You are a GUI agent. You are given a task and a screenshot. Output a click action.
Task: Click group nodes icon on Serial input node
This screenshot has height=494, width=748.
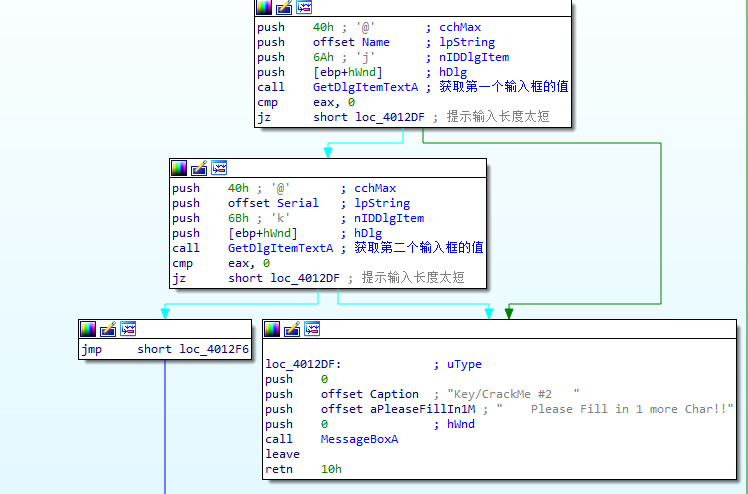(219, 168)
